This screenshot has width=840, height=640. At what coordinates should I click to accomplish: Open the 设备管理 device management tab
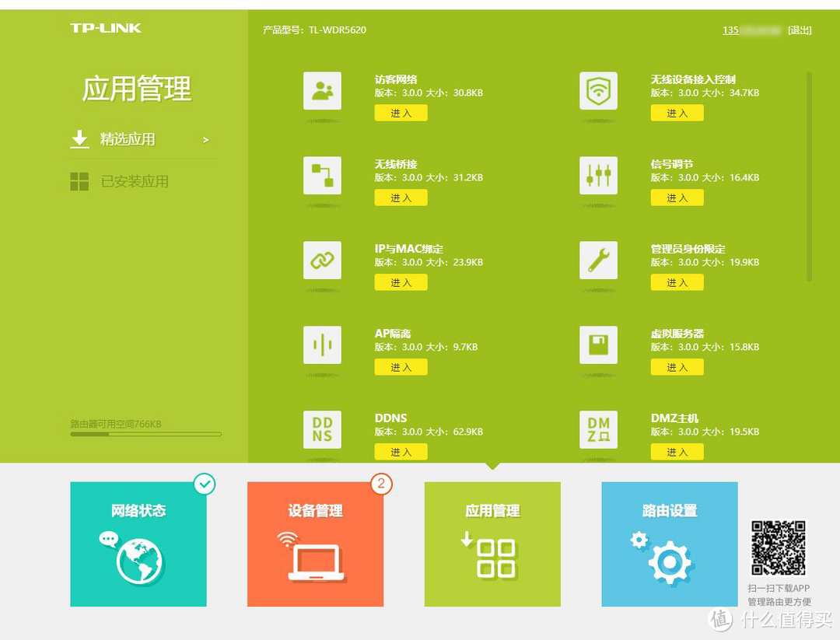click(x=315, y=544)
